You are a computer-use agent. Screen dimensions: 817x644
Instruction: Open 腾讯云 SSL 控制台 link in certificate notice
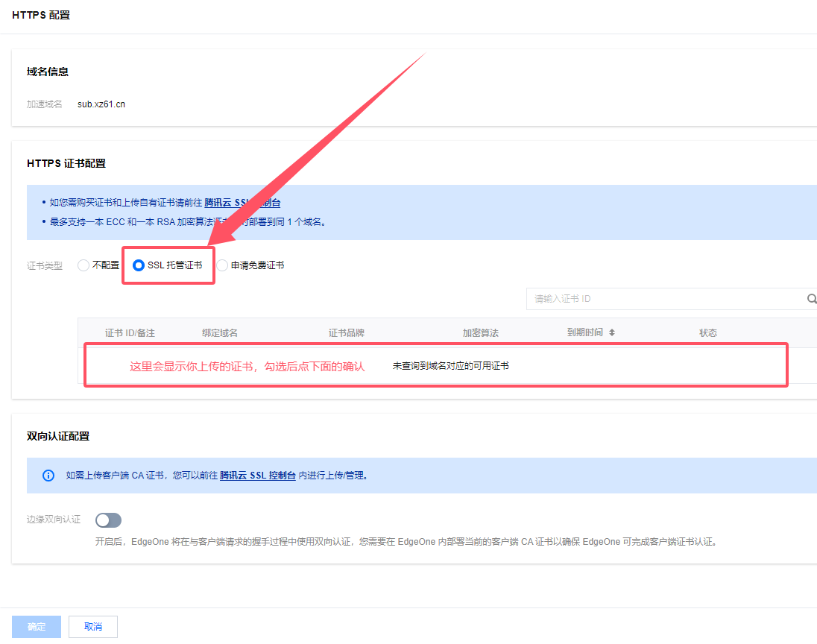point(242,203)
